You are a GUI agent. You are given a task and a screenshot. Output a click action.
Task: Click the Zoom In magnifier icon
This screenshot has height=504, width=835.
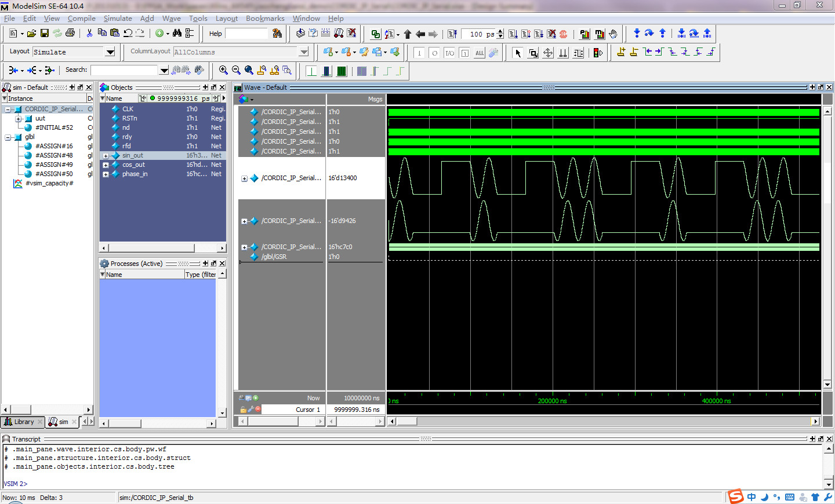tap(223, 70)
